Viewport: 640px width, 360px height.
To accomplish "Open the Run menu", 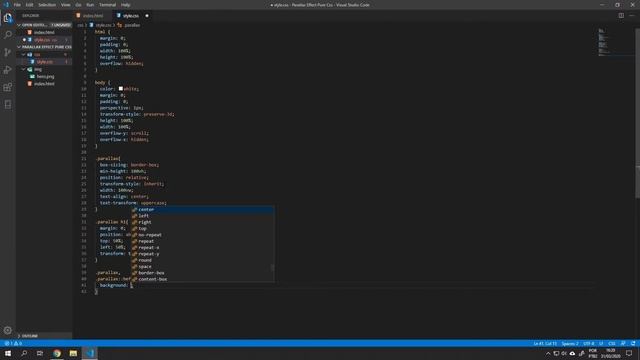I will (90, 5).
